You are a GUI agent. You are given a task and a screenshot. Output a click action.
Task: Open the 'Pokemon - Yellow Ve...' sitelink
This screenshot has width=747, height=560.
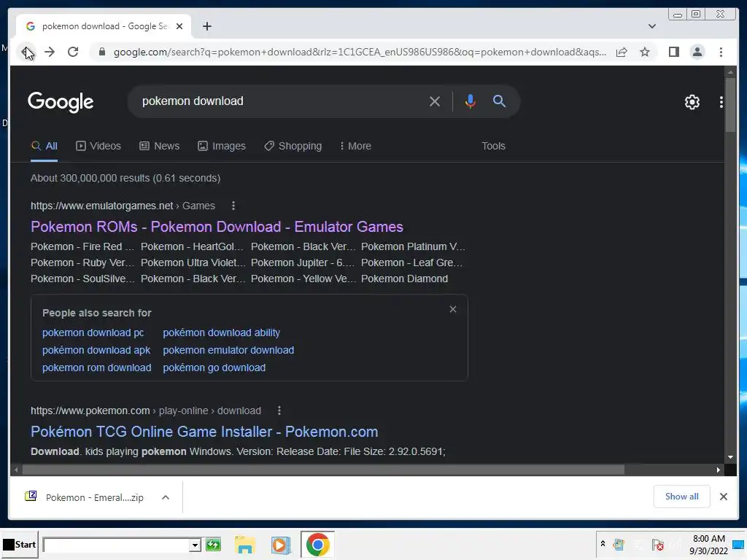303,279
